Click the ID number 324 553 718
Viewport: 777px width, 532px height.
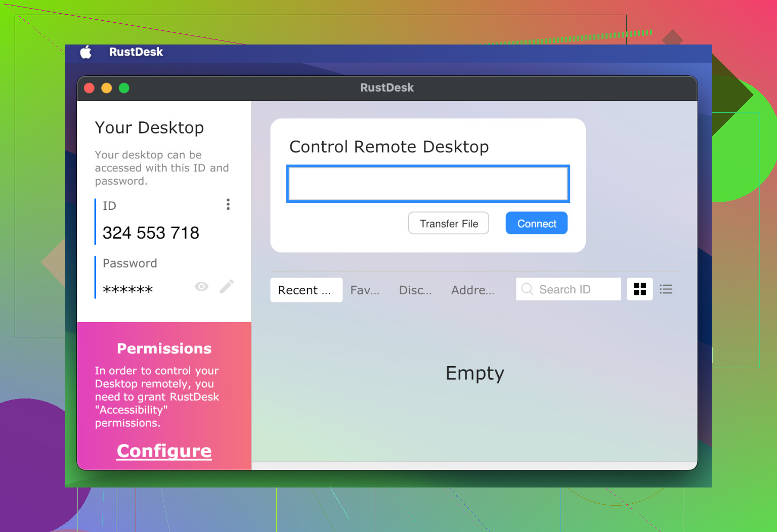pos(151,233)
